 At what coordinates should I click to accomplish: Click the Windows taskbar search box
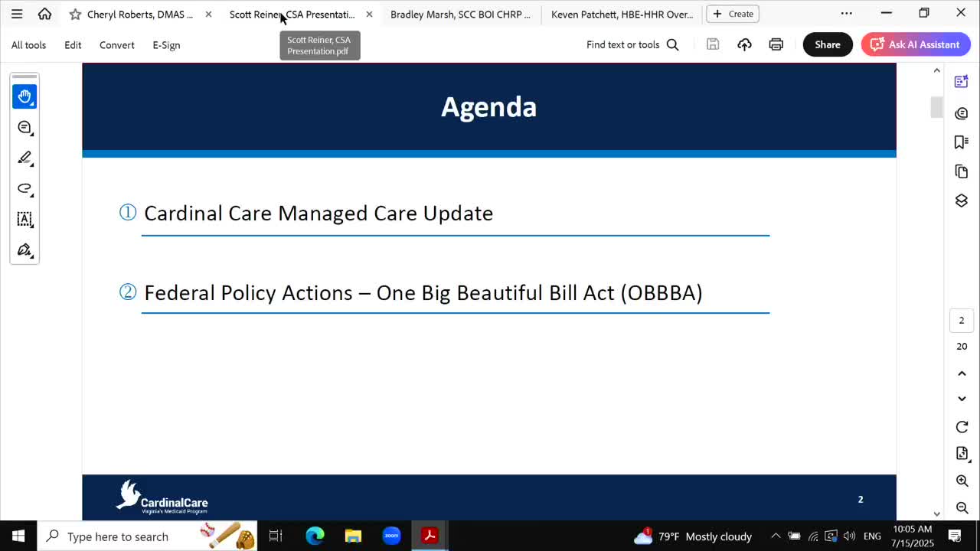118,536
